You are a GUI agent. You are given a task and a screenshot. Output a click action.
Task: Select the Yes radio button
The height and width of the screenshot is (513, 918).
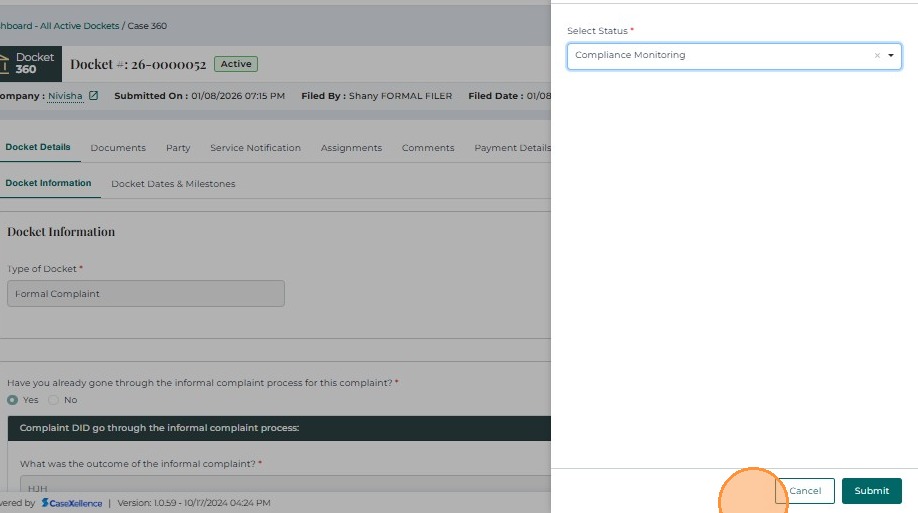pos(13,400)
